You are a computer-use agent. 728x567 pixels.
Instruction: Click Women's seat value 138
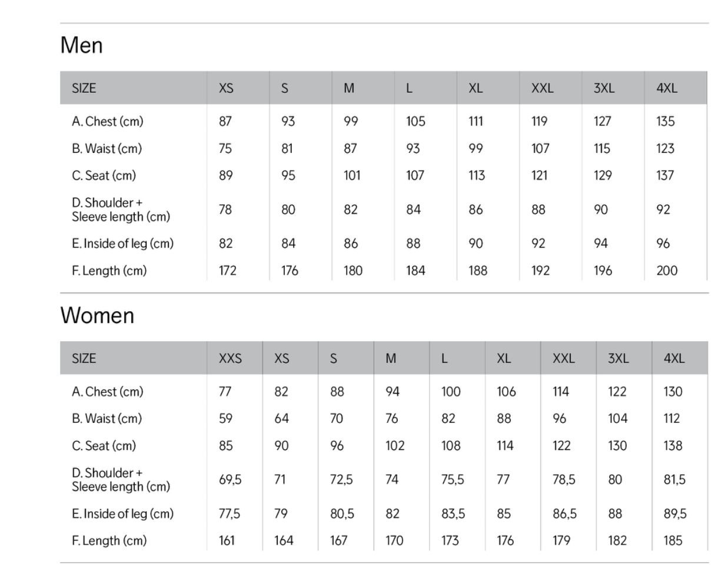click(x=673, y=446)
